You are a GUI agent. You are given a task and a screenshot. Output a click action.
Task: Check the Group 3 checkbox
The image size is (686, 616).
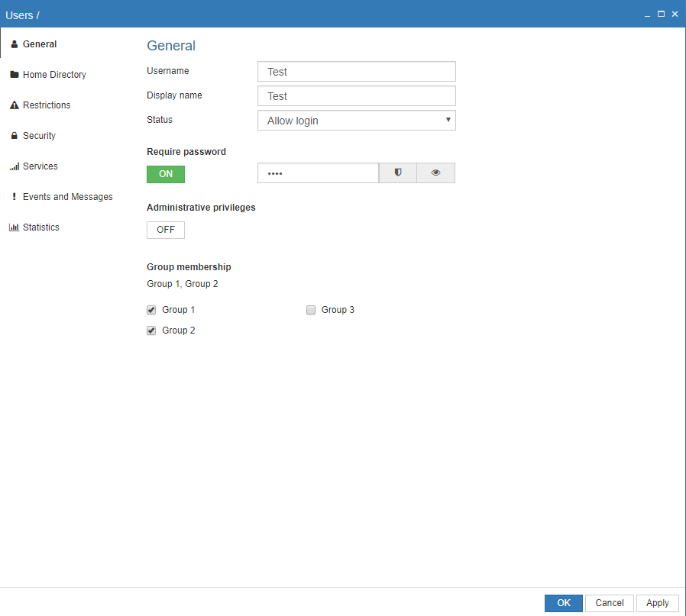(x=311, y=310)
